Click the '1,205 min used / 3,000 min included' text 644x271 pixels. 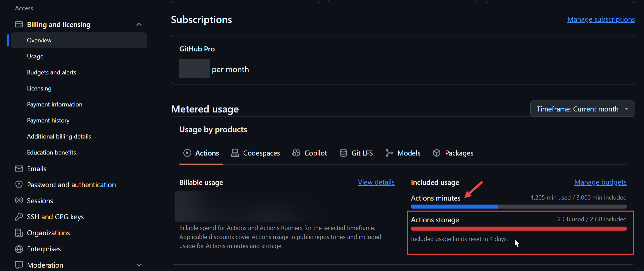(x=579, y=198)
